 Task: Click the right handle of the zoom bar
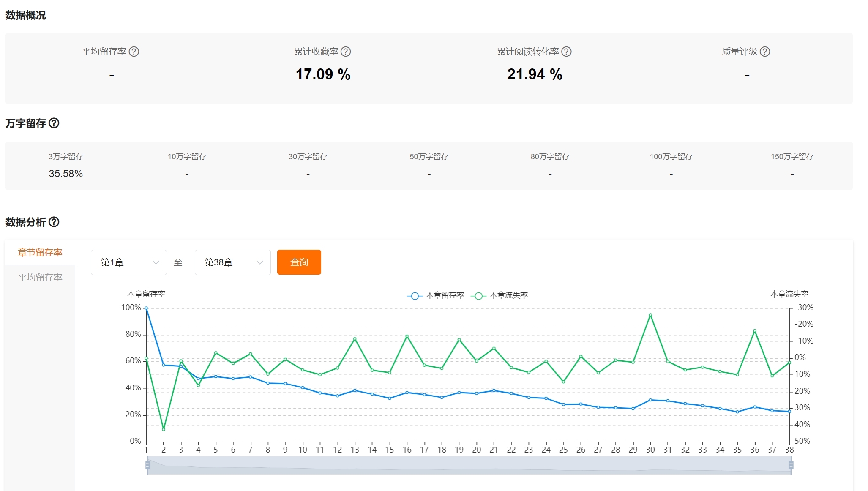click(x=790, y=465)
